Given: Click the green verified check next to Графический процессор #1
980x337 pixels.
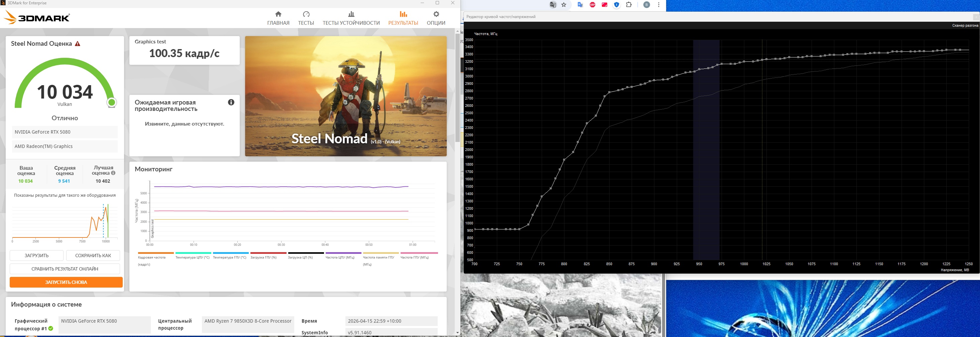Looking at the screenshot, I should tap(50, 328).
